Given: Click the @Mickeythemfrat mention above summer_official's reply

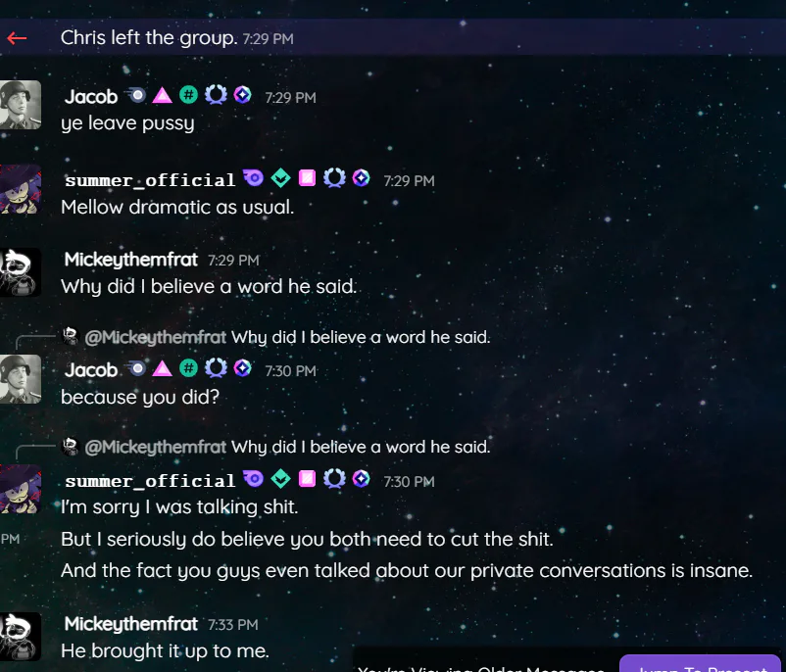Looking at the screenshot, I should coord(156,447).
